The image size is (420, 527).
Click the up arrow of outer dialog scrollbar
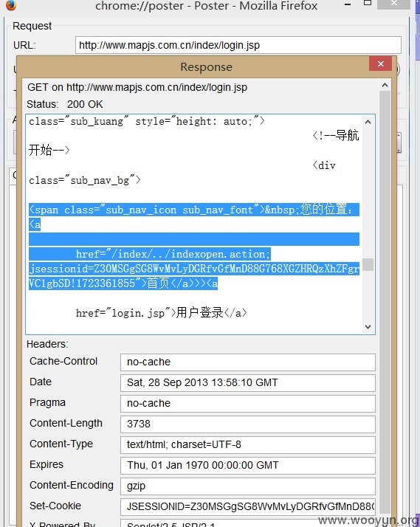[x=385, y=85]
